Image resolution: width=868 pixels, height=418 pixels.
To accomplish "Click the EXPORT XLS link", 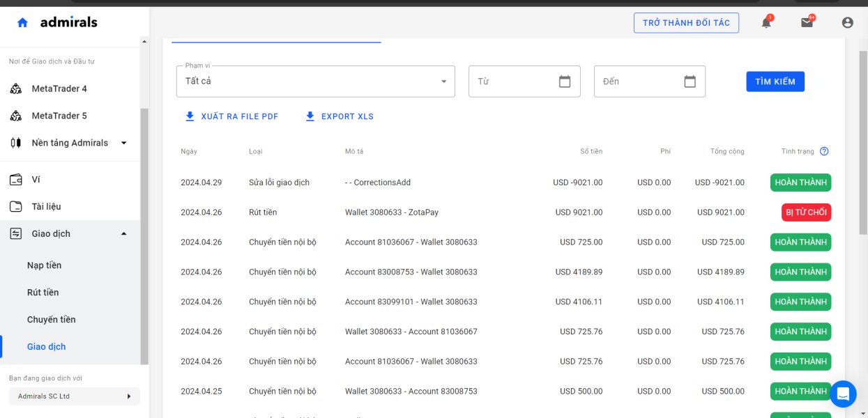I will [x=340, y=116].
